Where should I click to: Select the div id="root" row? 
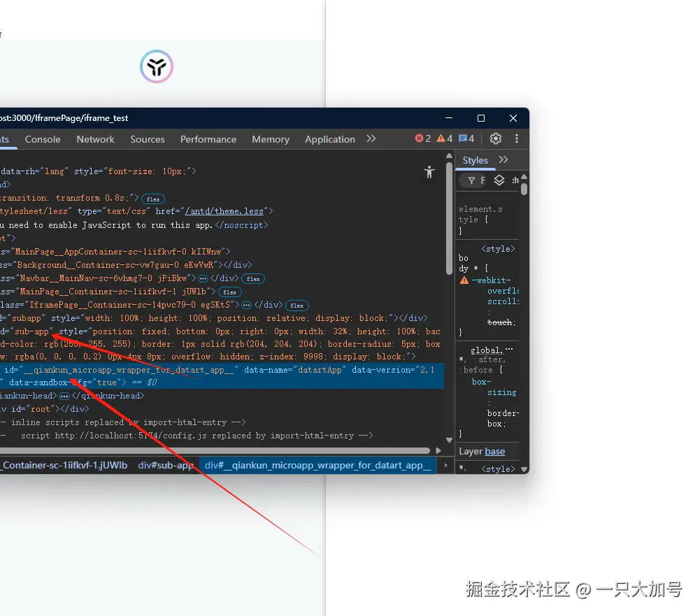[x=45, y=409]
